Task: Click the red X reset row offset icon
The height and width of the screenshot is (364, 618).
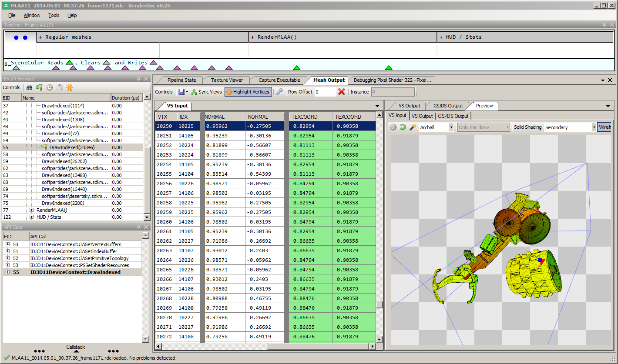Action: 342,92
